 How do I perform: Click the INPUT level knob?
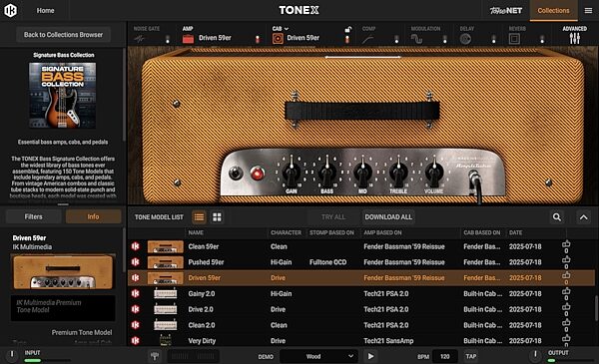pos(11,355)
